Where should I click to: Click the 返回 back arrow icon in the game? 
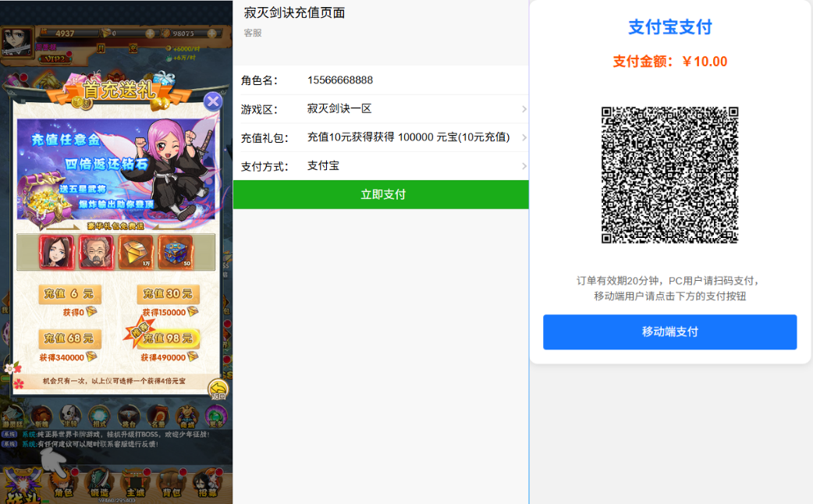pos(218,390)
